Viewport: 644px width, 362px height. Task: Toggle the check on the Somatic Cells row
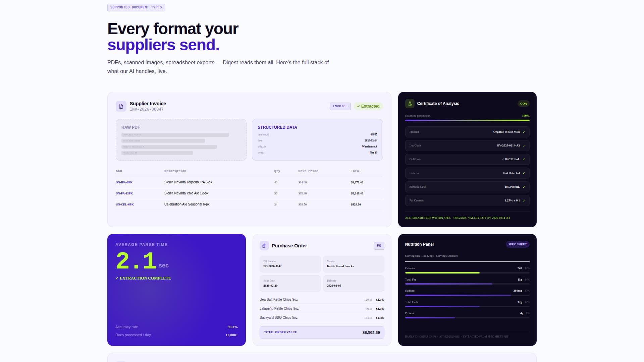point(524,187)
